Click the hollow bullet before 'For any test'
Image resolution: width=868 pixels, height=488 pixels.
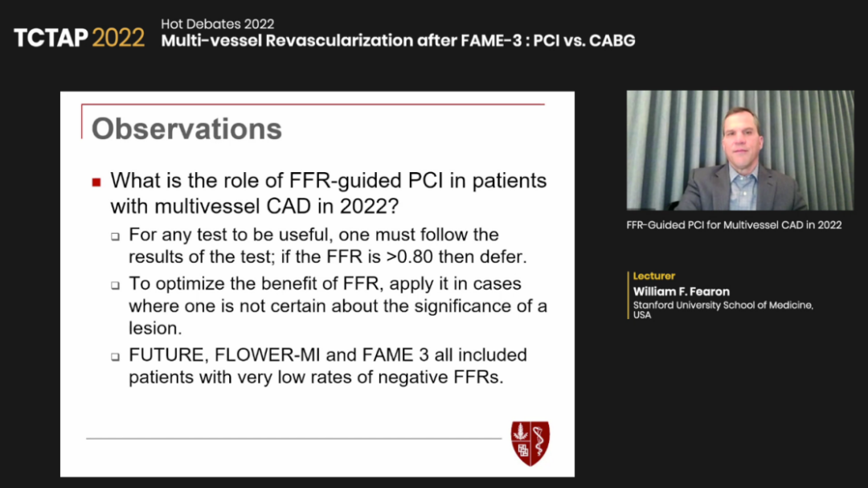(x=115, y=236)
